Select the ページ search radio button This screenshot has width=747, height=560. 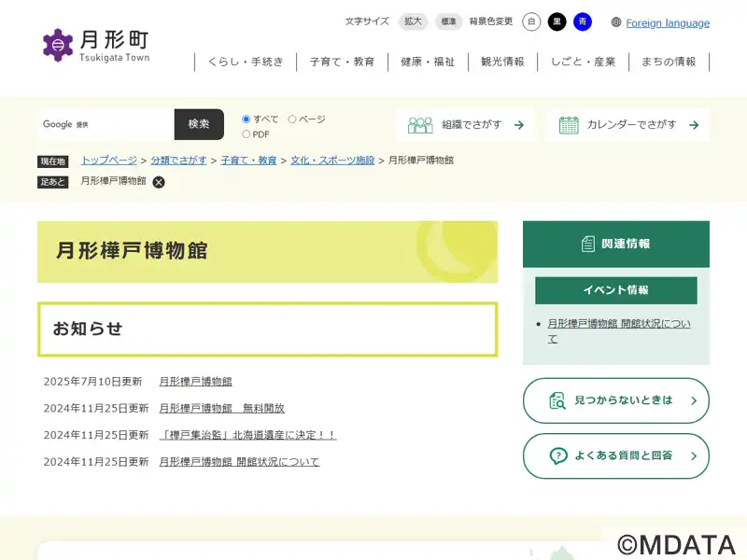click(292, 119)
